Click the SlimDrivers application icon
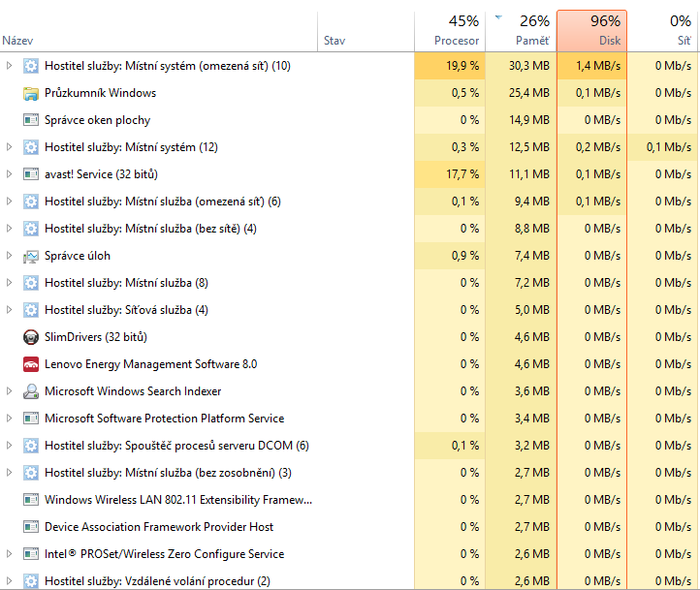 (x=31, y=337)
